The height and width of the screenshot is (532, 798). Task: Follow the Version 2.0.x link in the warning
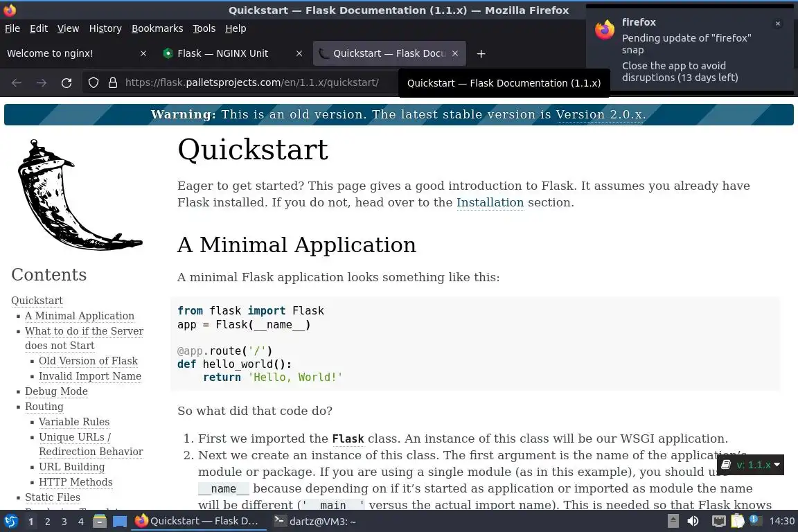(x=600, y=114)
